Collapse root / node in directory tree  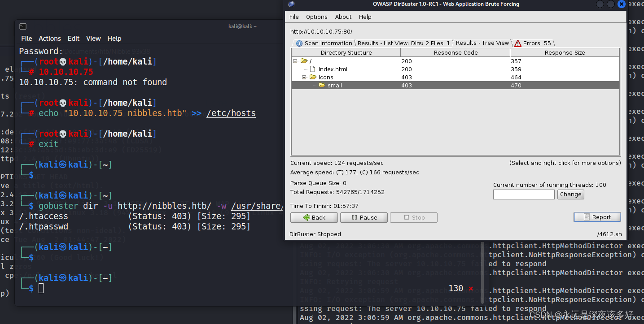[x=295, y=61]
